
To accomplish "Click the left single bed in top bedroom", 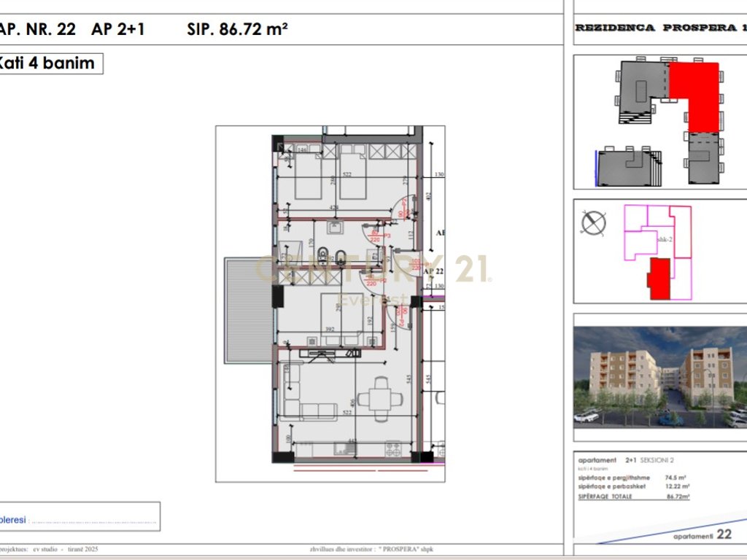I will (x=306, y=175).
